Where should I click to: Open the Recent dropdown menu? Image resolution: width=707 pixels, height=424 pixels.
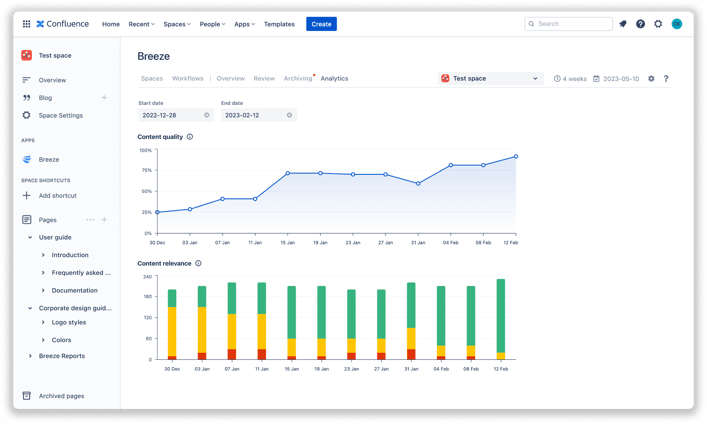[142, 24]
